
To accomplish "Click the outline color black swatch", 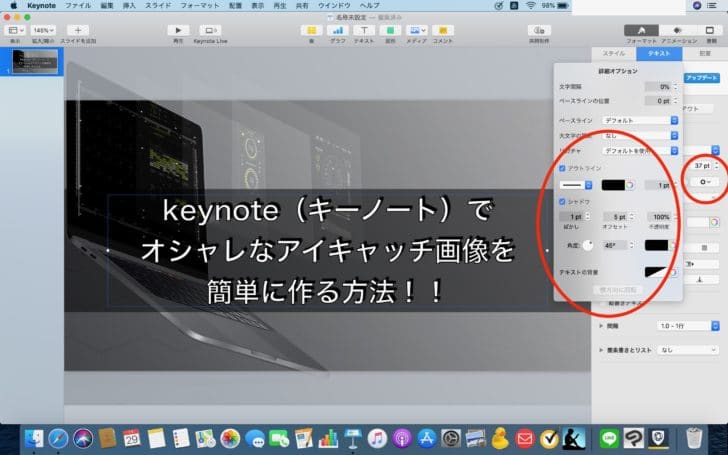I will click(613, 185).
